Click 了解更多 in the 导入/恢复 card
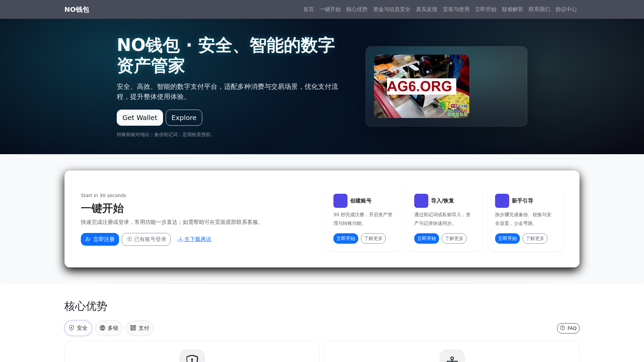The image size is (644, 362). point(454,239)
